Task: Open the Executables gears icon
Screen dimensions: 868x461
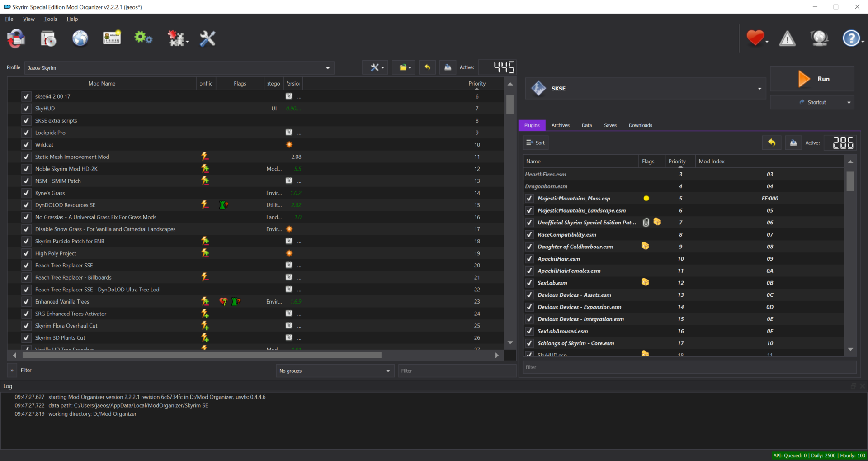Action: (x=143, y=38)
